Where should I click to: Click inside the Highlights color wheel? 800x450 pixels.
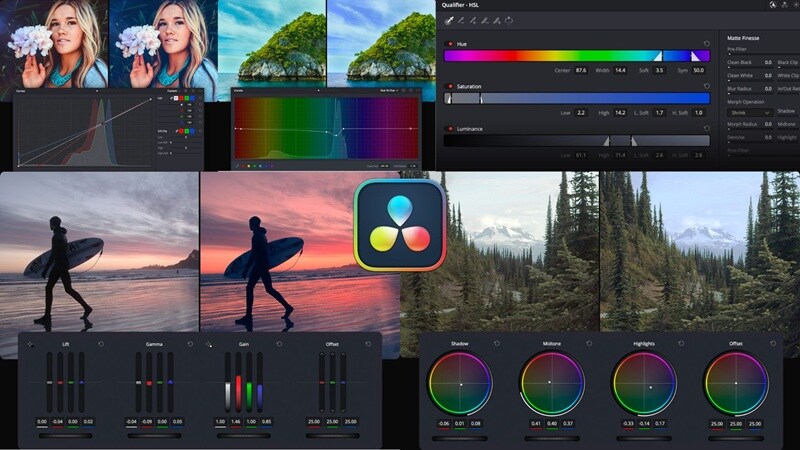tap(644, 384)
